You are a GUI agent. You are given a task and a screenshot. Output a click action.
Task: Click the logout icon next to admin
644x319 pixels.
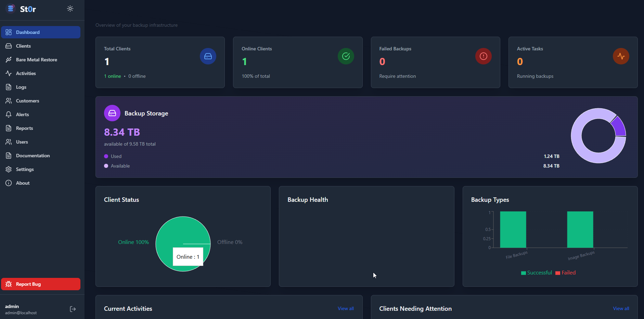click(x=73, y=309)
